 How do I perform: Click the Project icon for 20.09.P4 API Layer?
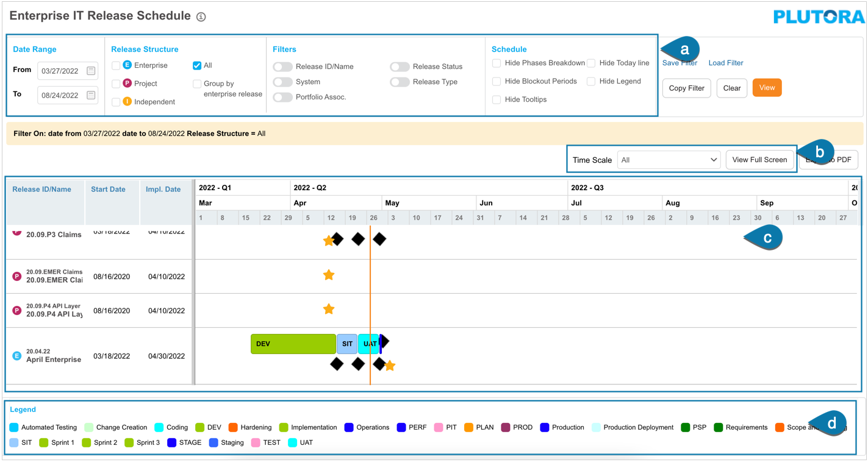point(17,310)
